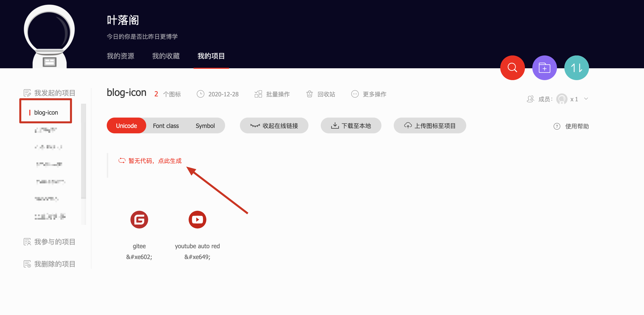Click 下载至本地 download button
Viewport: 644px width, 315px height.
point(351,126)
